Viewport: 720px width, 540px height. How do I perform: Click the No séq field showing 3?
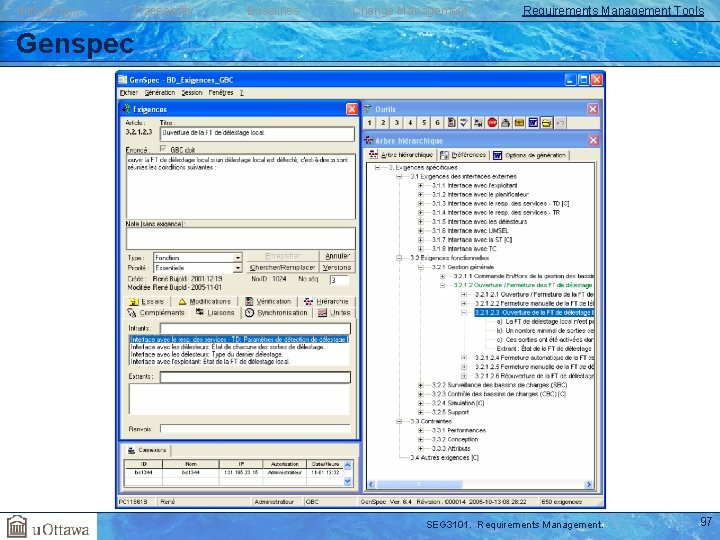339,280
